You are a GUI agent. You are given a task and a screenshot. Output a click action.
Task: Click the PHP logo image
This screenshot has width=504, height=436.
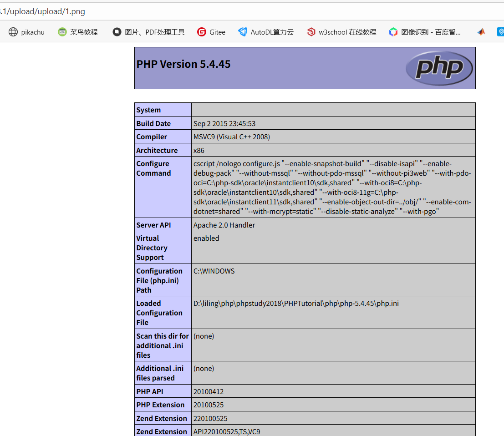click(x=439, y=68)
